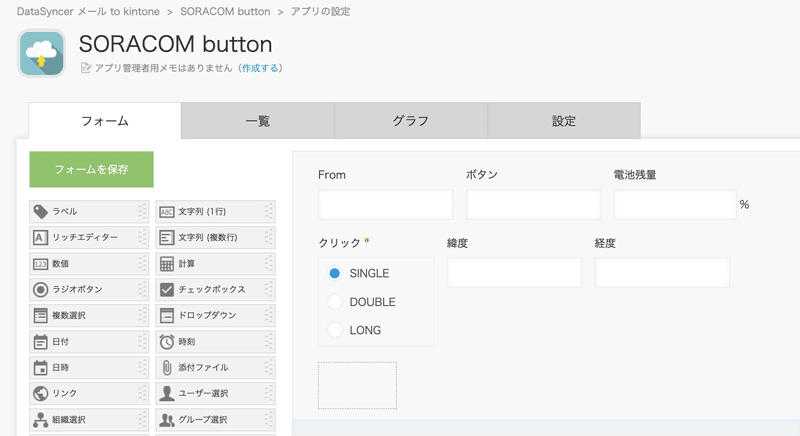Select the ラベル field icon
The width and height of the screenshot is (800, 436).
(x=40, y=211)
